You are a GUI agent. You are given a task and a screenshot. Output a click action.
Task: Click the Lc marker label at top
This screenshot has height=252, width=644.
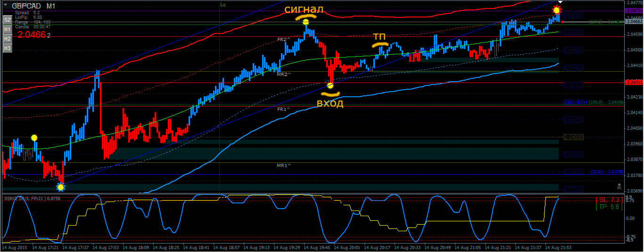click(x=223, y=4)
